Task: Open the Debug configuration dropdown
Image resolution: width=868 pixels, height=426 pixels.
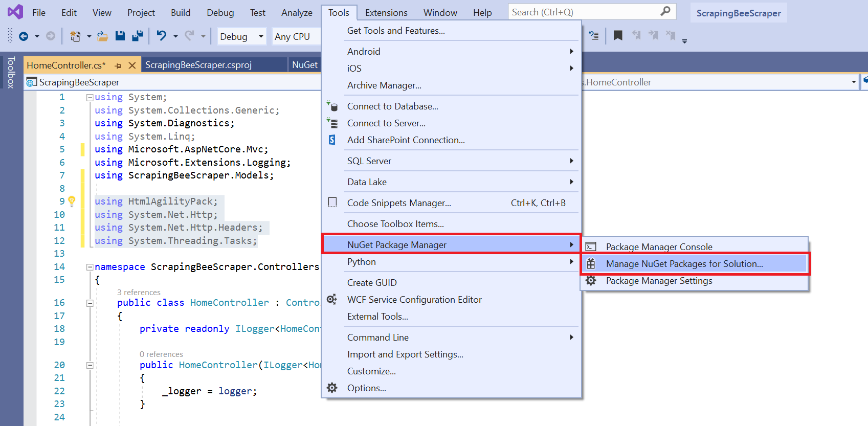Action: click(x=241, y=36)
